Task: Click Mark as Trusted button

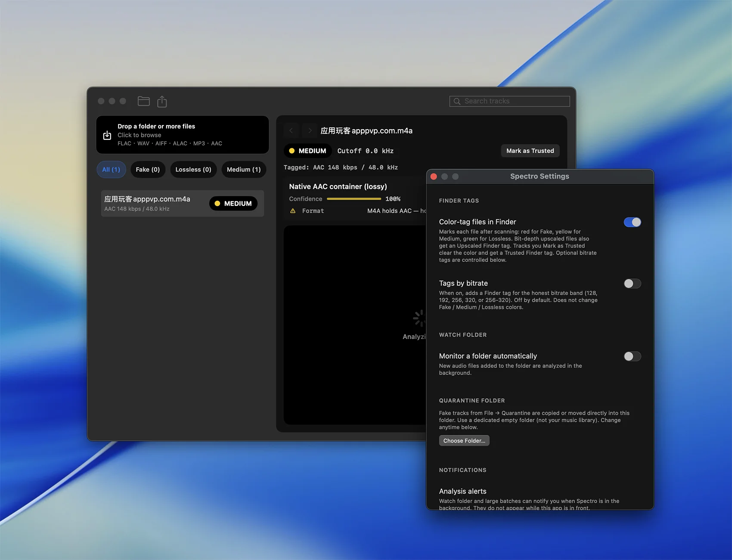Action: click(x=530, y=151)
